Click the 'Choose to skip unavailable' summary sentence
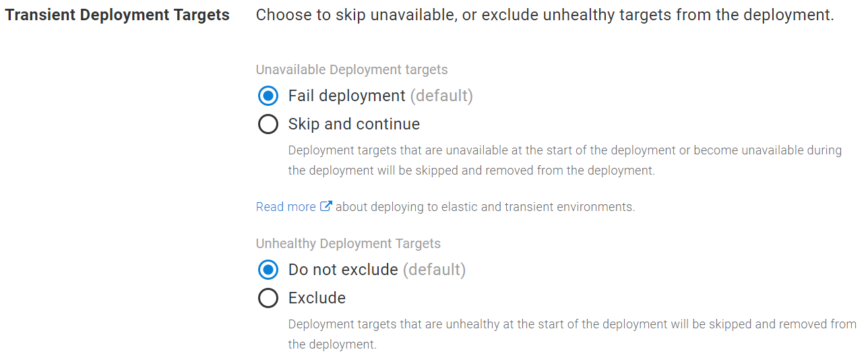 (545, 15)
